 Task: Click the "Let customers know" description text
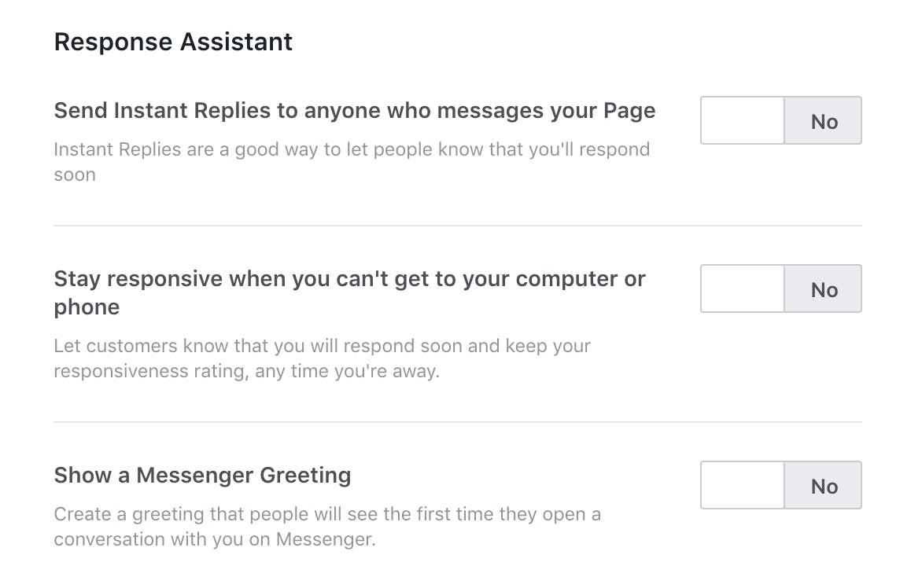[x=322, y=346]
